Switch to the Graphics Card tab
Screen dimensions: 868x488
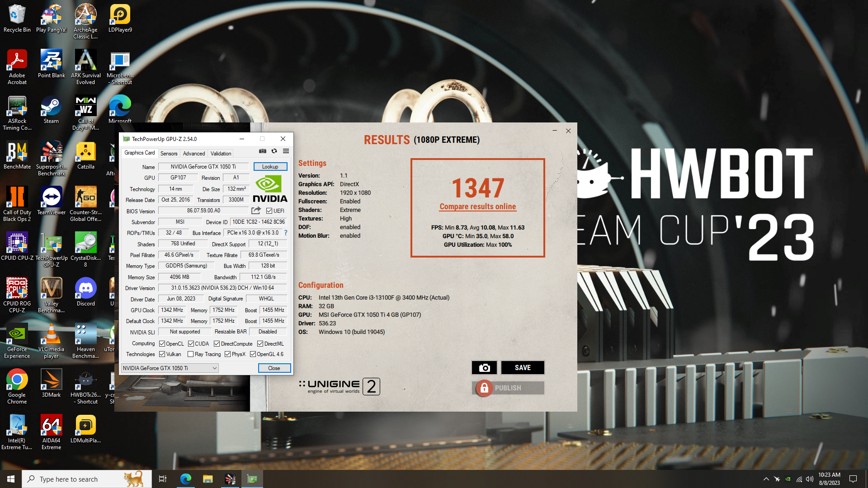pos(139,153)
